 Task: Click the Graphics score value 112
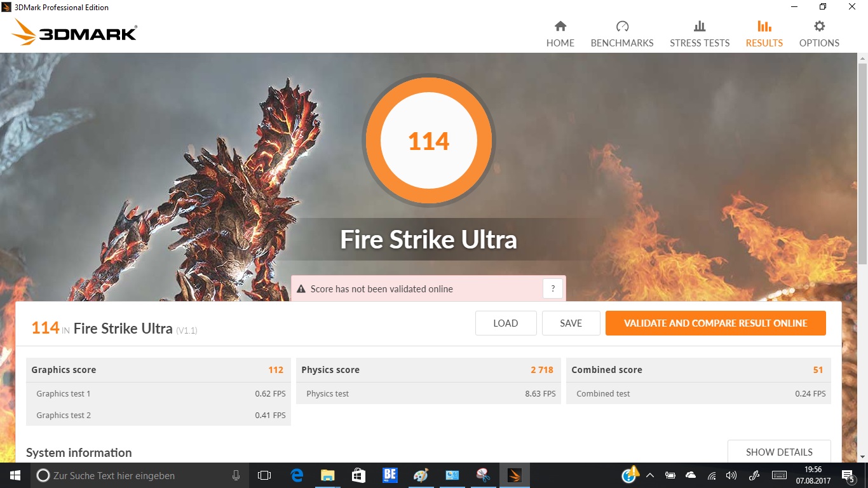(x=276, y=370)
